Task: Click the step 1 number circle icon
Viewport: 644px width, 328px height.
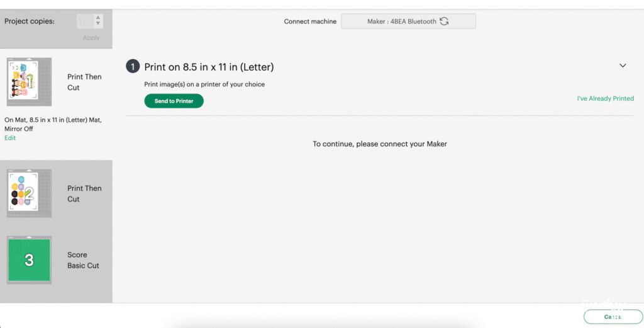Action: (133, 67)
